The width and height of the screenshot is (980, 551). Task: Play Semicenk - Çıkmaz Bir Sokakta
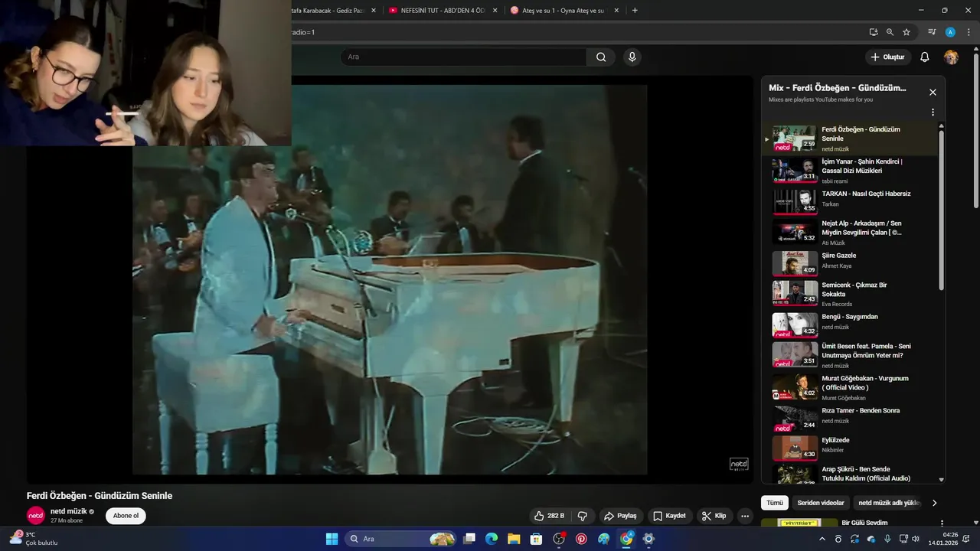[850, 294]
